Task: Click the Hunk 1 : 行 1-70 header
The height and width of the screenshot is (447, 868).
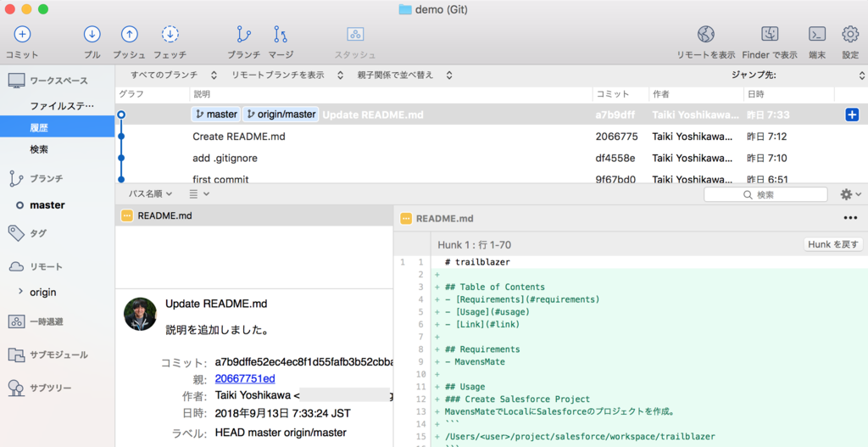Action: [x=474, y=244]
